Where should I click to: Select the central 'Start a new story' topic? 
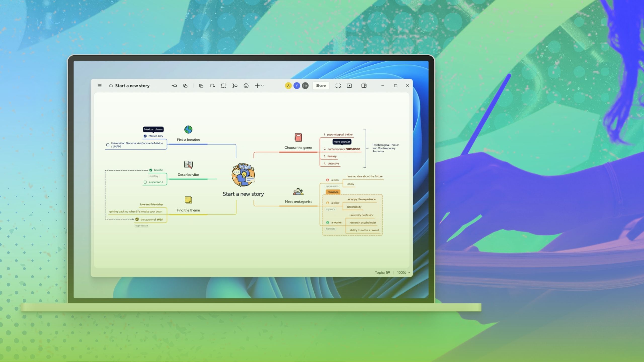(x=243, y=194)
